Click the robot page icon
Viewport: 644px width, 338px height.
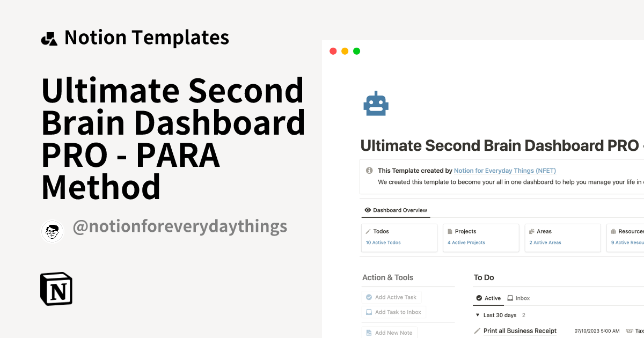coord(376,103)
